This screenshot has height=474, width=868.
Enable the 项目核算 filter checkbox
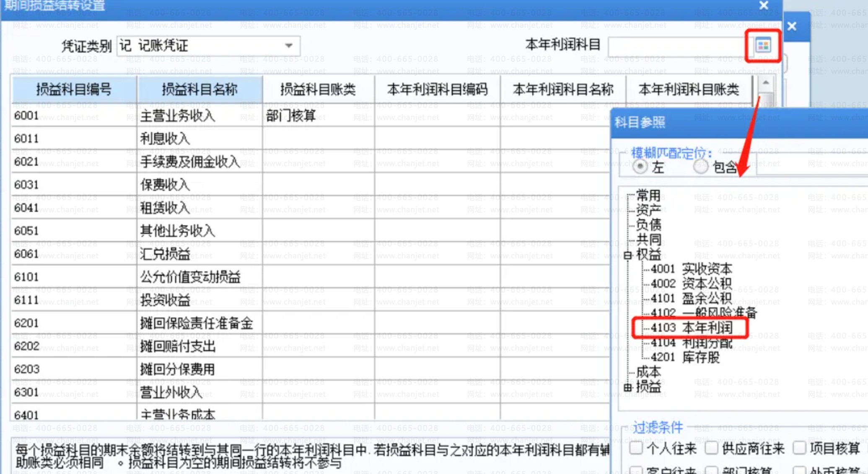pos(799,448)
